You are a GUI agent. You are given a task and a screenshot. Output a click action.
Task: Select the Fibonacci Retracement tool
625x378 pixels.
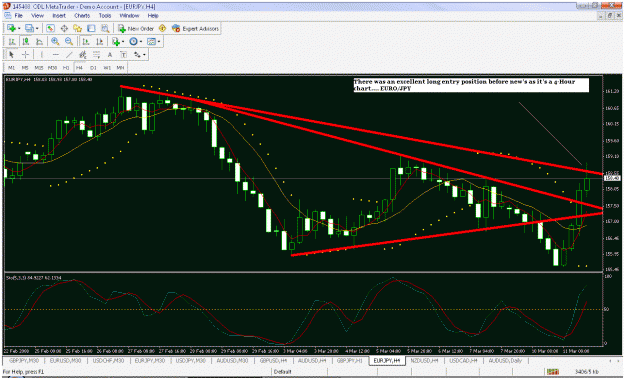click(x=96, y=55)
